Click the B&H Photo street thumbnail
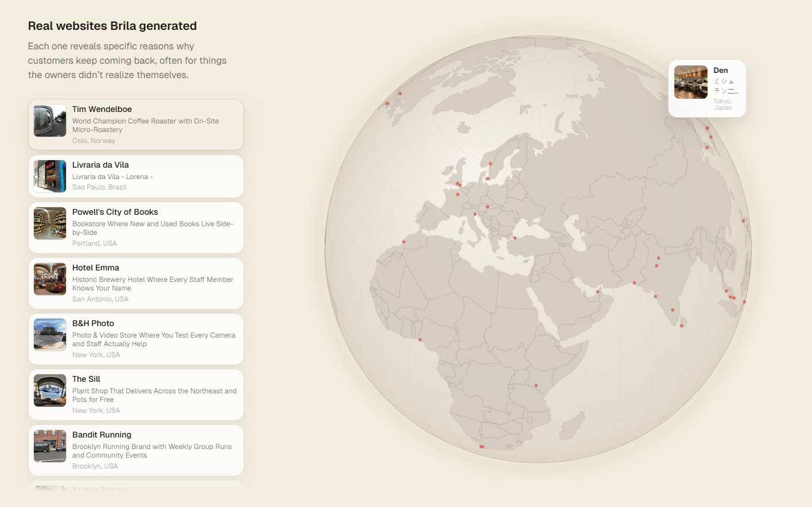The width and height of the screenshot is (812, 507). pos(50,335)
